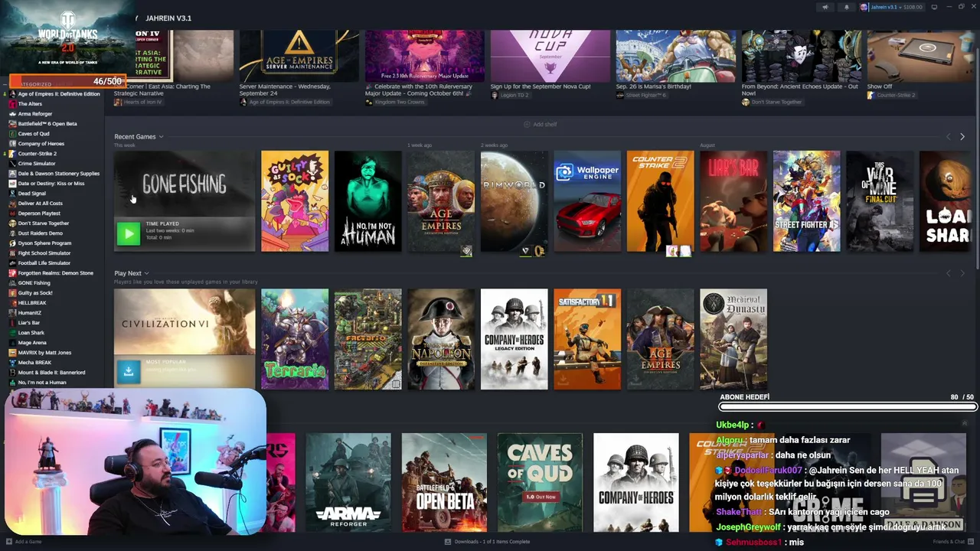980x551 pixels.
Task: Open Medieval Dynasty cover
Action: (733, 339)
